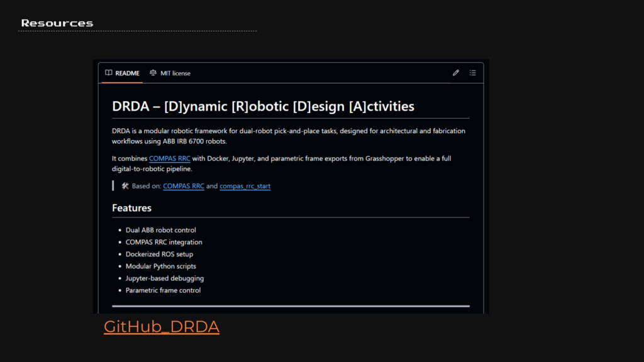Click the Resources slide title
Image resolution: width=644 pixels, height=362 pixels.
pyautogui.click(x=57, y=23)
